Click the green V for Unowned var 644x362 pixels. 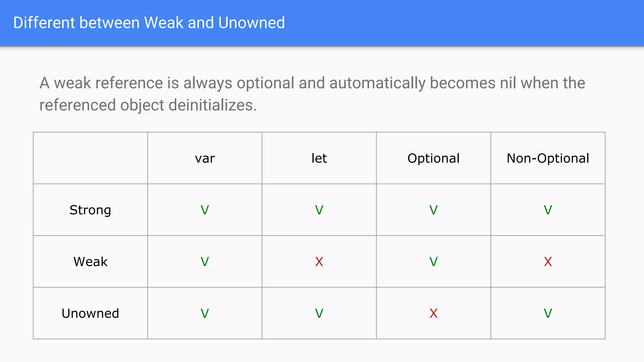[205, 313]
